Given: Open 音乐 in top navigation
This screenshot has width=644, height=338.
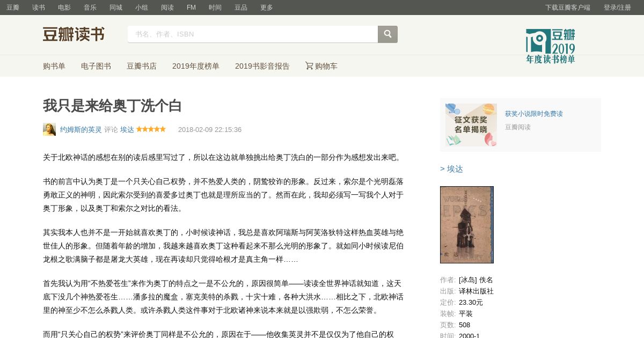Looking at the screenshot, I should click(x=90, y=8).
